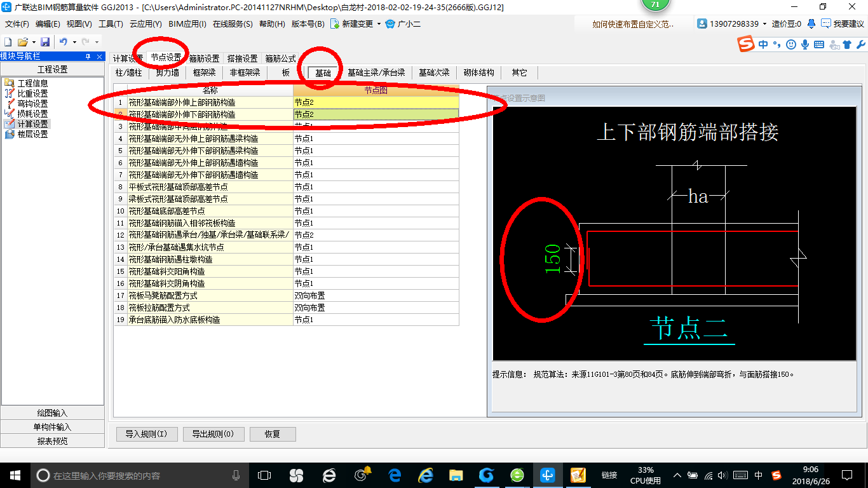Expand the Undo history dropdown arrow
Image resolution: width=868 pixels, height=488 pixels.
(74, 42)
